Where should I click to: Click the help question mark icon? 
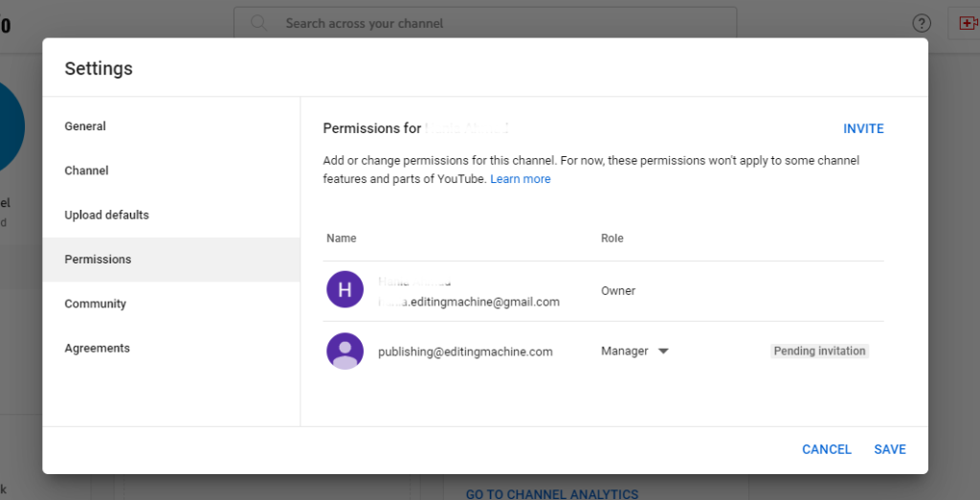pyautogui.click(x=922, y=23)
